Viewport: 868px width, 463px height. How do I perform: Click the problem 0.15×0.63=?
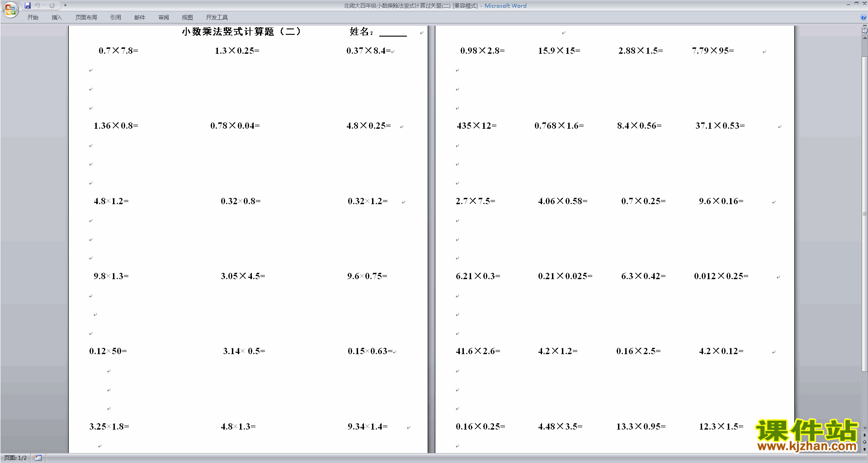pyautogui.click(x=370, y=351)
